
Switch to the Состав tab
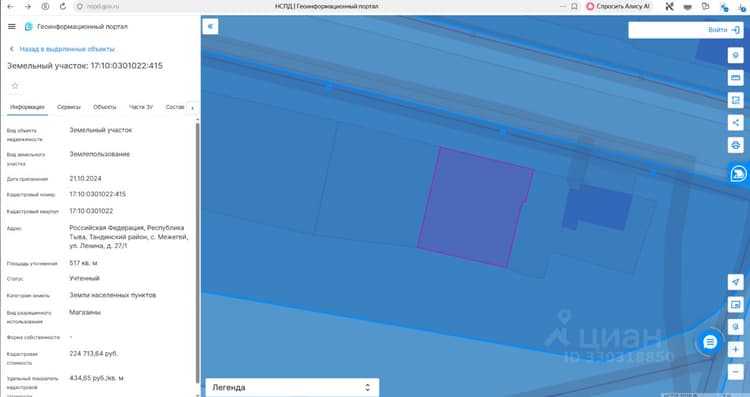(x=175, y=107)
